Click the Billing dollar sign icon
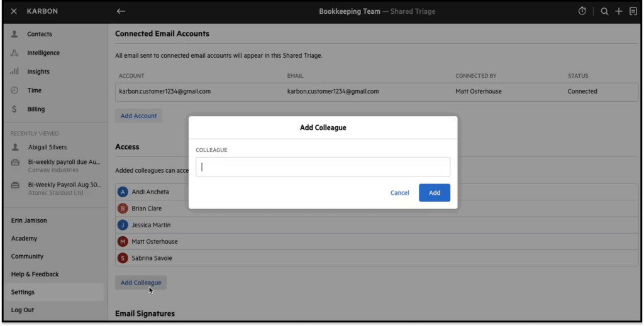The width and height of the screenshot is (644, 326). click(x=14, y=109)
